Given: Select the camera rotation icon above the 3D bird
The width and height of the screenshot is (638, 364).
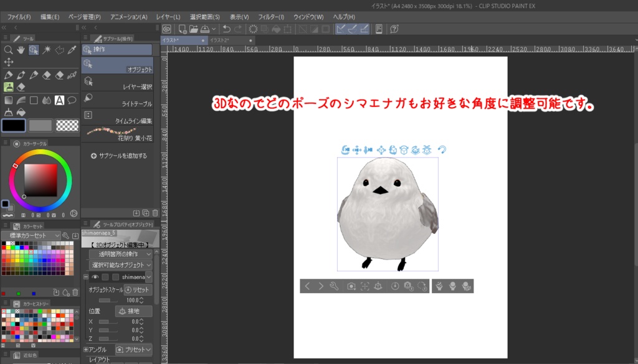Looking at the screenshot, I should click(x=345, y=148).
